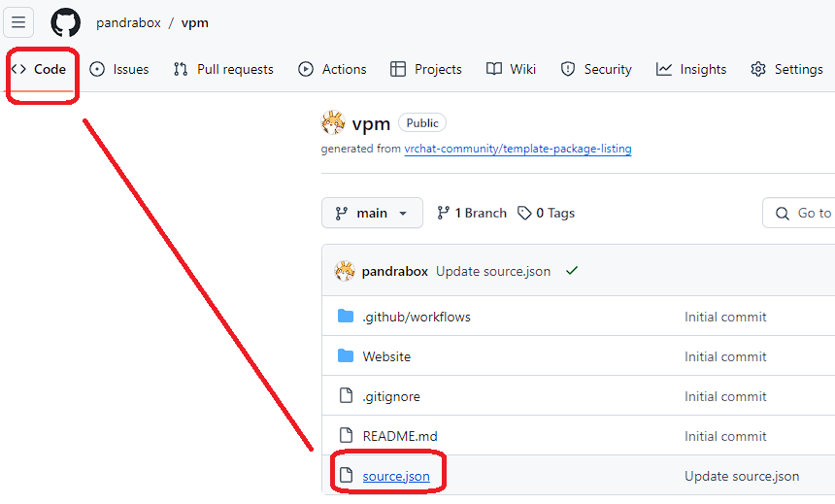Expand the main branch dropdown
This screenshot has height=504, width=835.
click(x=372, y=214)
